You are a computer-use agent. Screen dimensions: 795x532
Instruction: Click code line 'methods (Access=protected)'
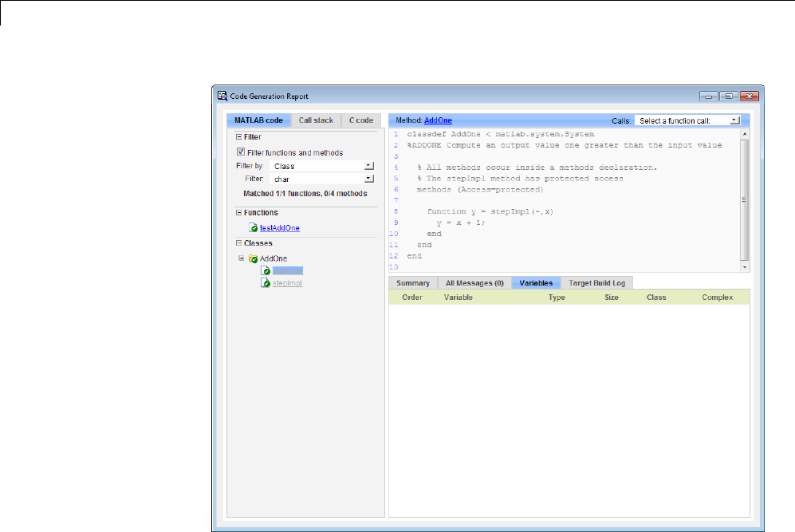tap(480, 190)
